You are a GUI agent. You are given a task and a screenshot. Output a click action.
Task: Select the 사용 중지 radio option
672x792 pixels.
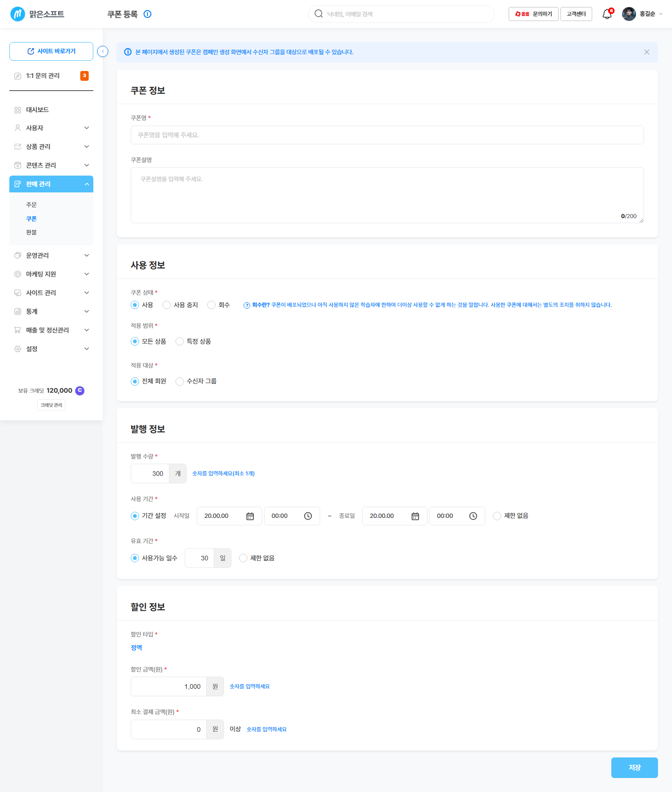167,305
